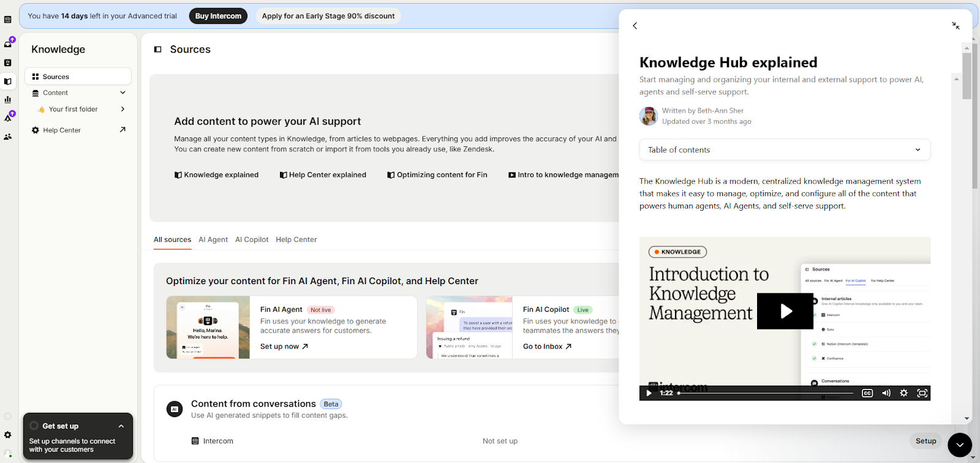
Task: Select Sources in Knowledge sidebar
Action: click(x=78, y=77)
